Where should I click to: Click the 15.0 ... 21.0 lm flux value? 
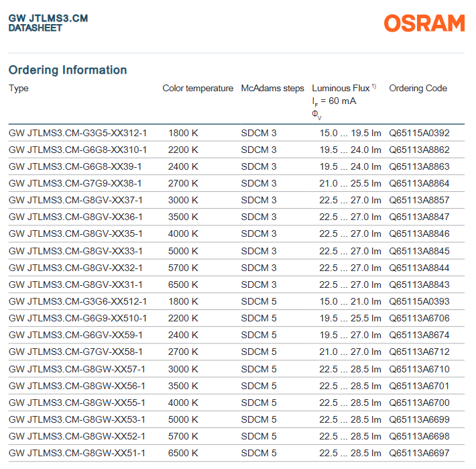[x=351, y=301]
